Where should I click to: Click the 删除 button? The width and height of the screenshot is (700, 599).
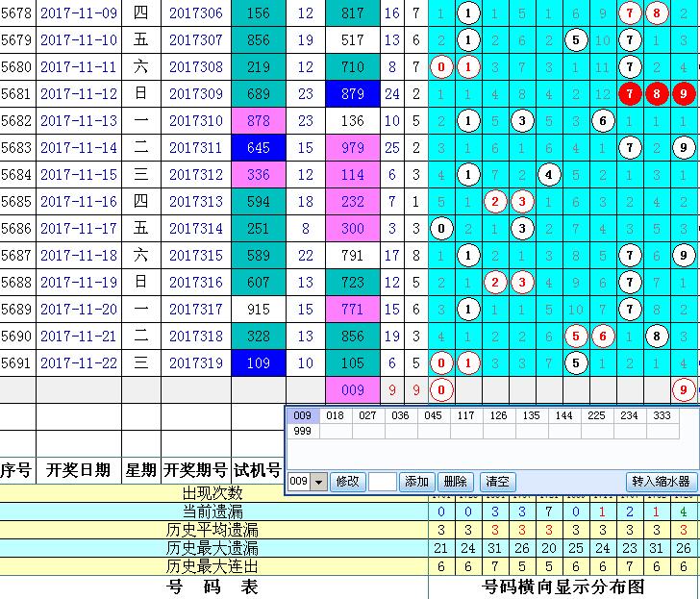click(x=457, y=482)
